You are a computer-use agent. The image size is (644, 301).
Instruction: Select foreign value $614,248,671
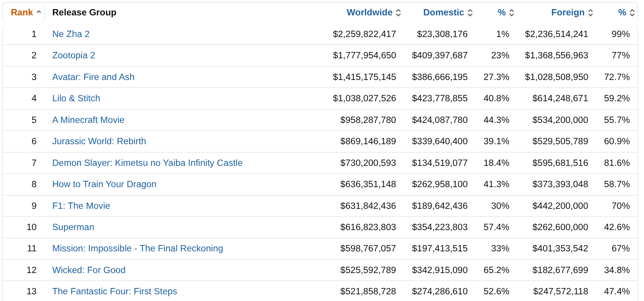pyautogui.click(x=560, y=98)
